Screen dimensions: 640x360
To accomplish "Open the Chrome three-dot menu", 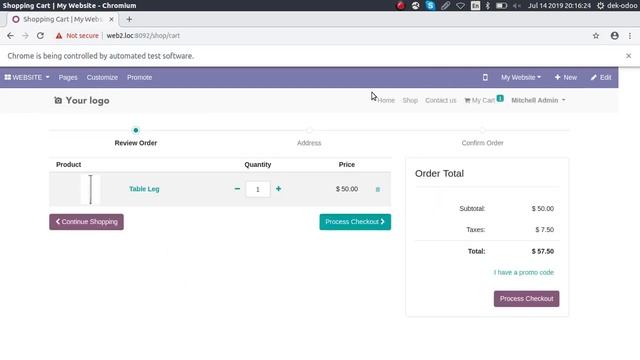I will (x=630, y=36).
